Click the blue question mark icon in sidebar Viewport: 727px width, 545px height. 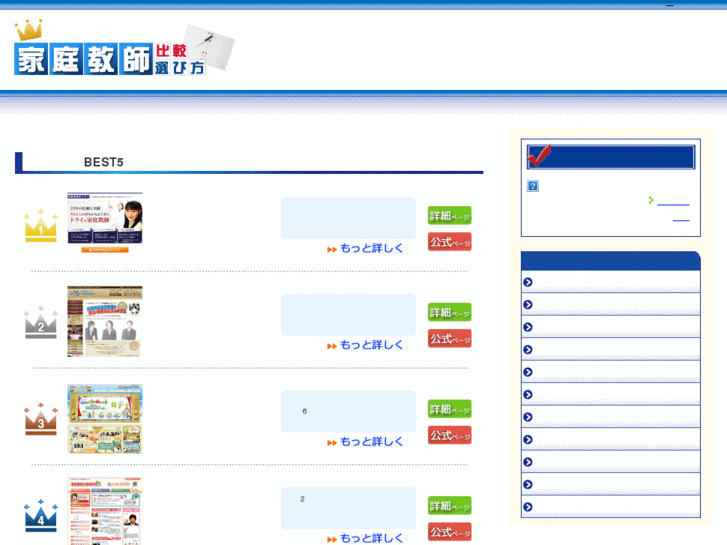pyautogui.click(x=533, y=186)
